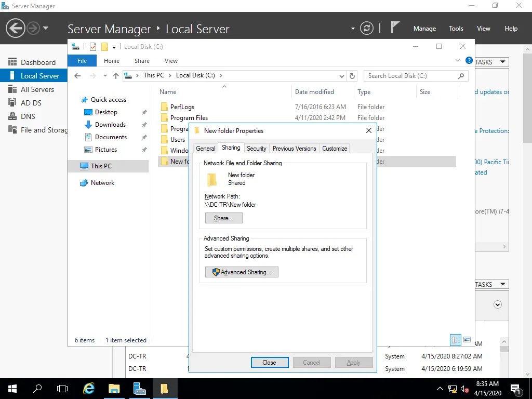The height and width of the screenshot is (399, 532).
Task: Open the Tools menu in Server Manager
Action: pyautogui.click(x=456, y=29)
